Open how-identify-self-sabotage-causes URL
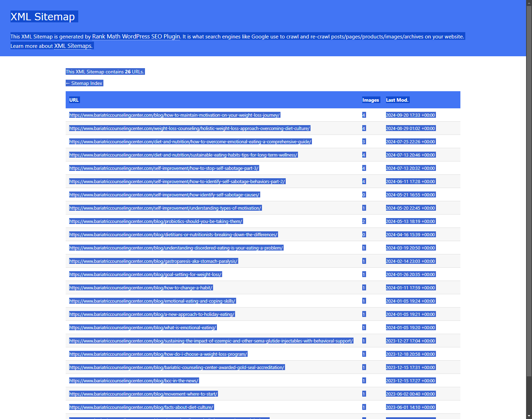The image size is (532, 419). (164, 195)
